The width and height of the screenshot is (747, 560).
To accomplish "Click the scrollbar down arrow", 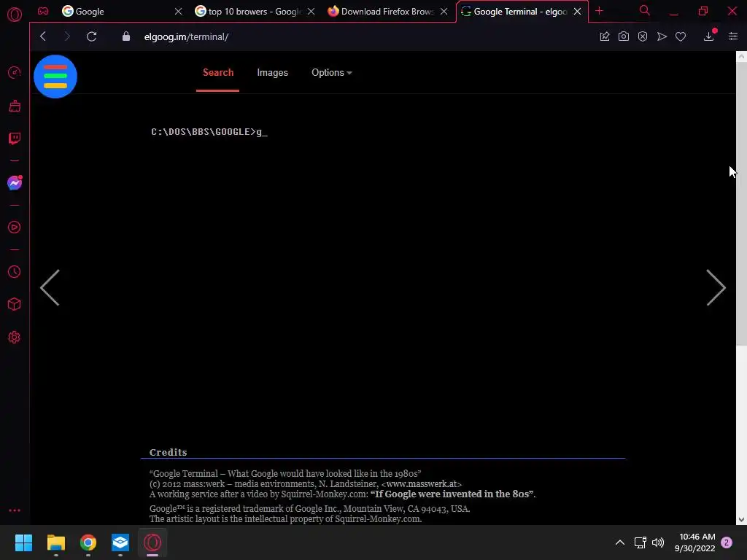I will tap(741, 519).
